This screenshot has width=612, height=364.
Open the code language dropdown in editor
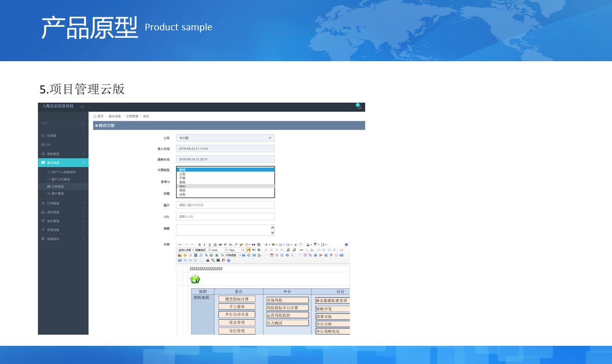(233, 255)
